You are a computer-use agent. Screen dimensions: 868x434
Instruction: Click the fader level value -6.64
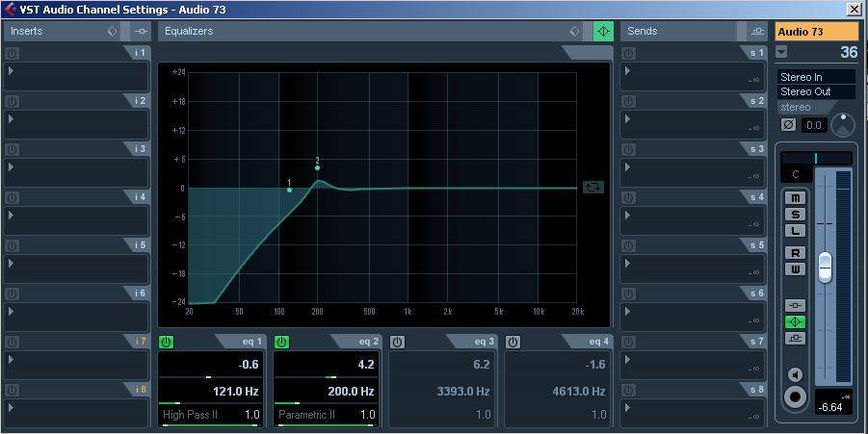(x=832, y=407)
